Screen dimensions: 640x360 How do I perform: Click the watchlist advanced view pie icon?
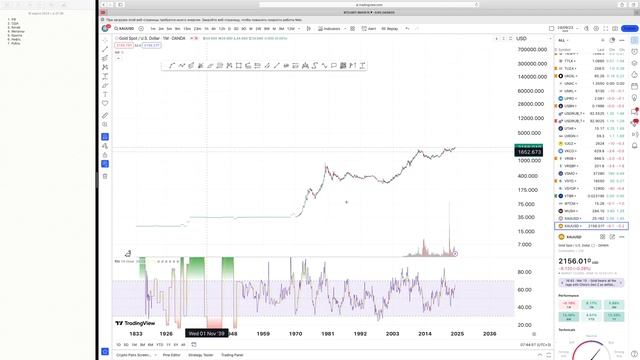tap(612, 40)
